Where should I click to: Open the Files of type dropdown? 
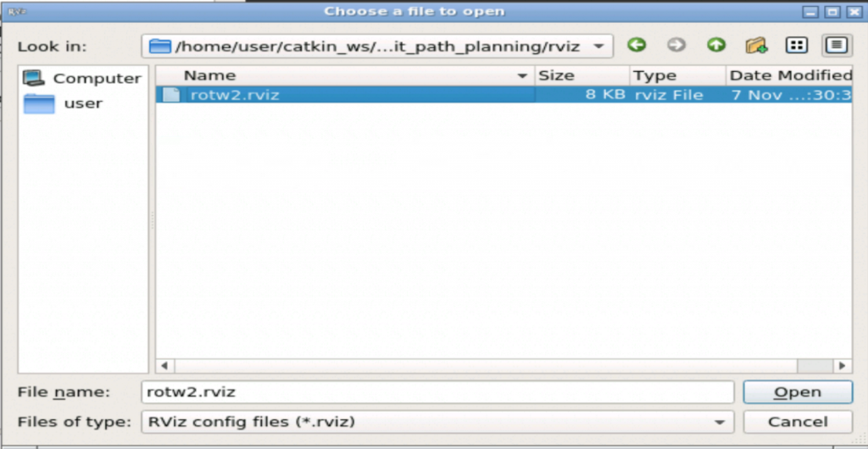pyautogui.click(x=720, y=422)
